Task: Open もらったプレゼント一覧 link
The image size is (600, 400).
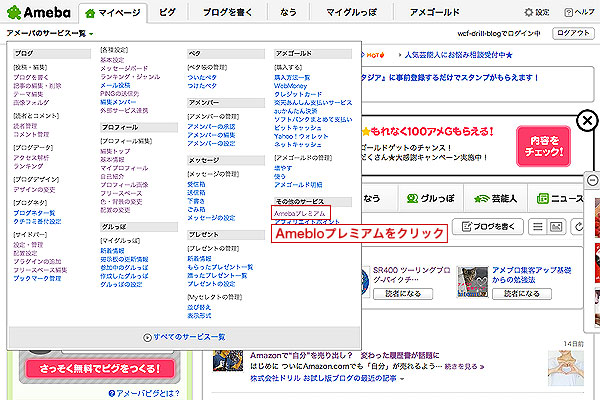Action: [x=220, y=267]
